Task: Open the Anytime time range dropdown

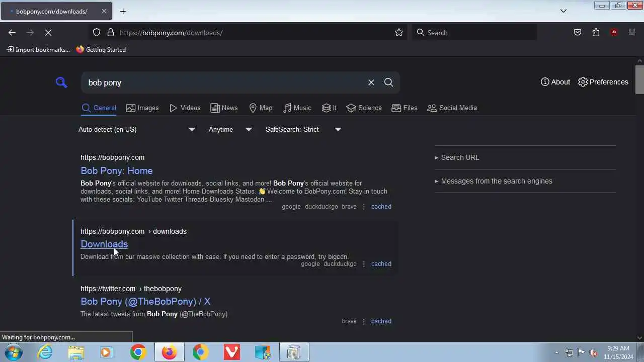Action: (230, 129)
